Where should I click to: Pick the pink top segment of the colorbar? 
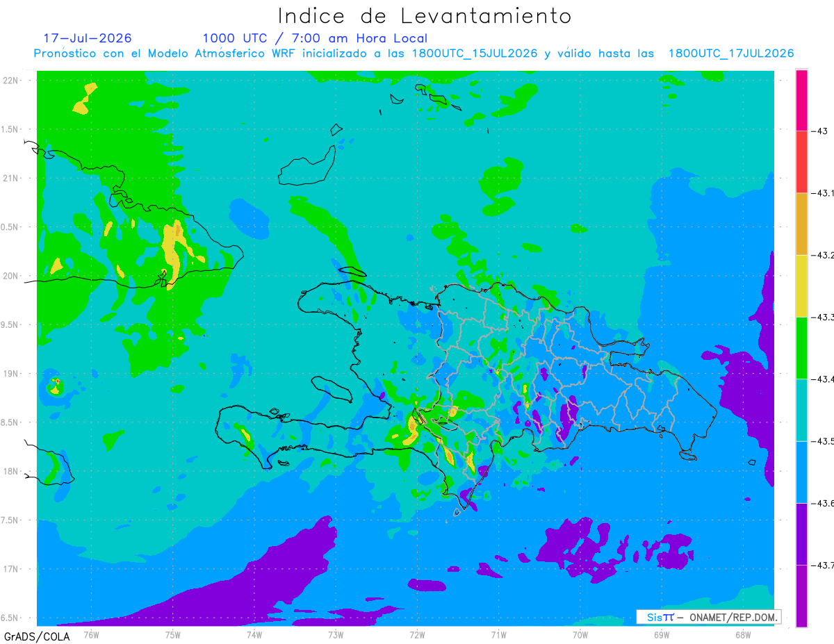pos(801,100)
